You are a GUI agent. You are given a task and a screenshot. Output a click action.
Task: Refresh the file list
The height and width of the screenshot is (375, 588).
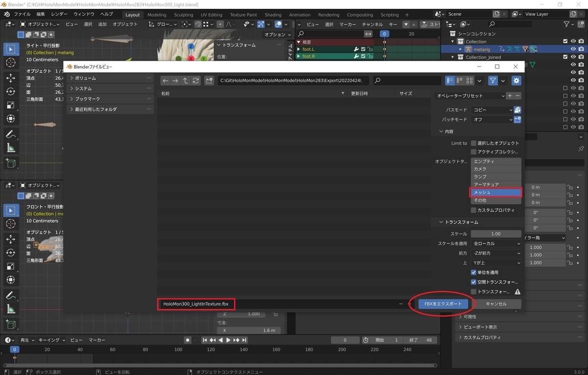pyautogui.click(x=196, y=81)
